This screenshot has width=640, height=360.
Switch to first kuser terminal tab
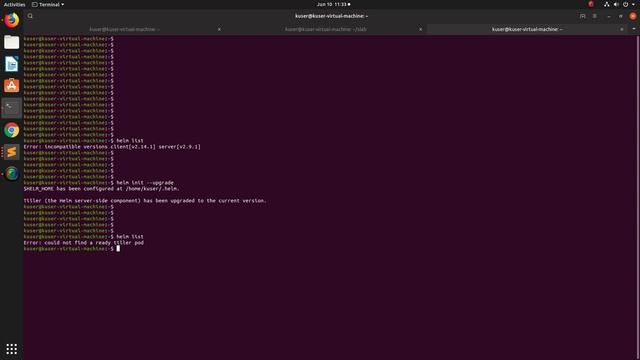click(x=124, y=29)
